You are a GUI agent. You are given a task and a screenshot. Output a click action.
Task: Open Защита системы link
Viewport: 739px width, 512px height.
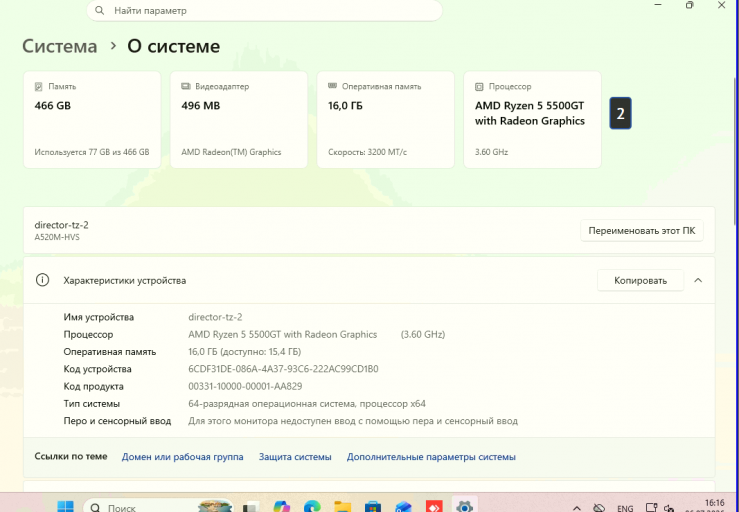(x=295, y=457)
